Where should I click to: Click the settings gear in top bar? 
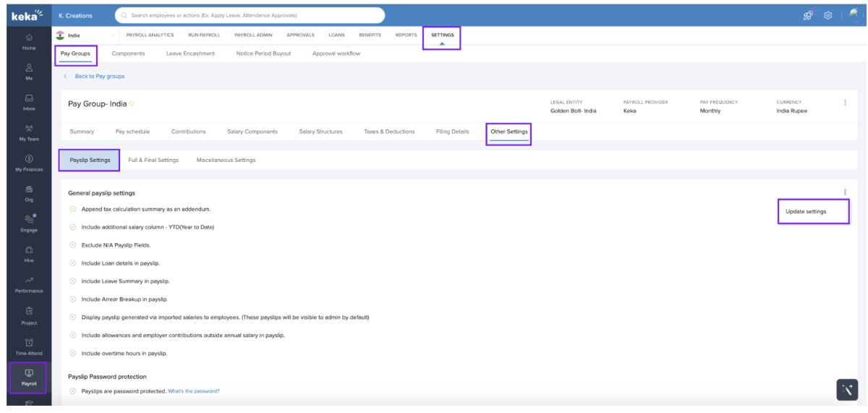point(828,15)
